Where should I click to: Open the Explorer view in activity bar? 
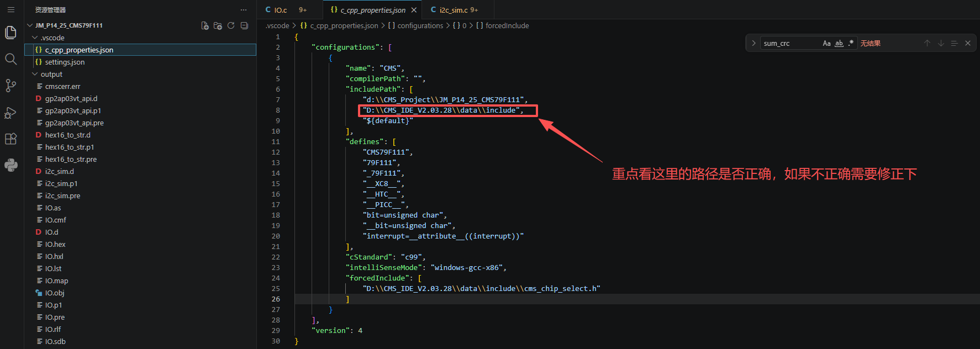click(10, 33)
